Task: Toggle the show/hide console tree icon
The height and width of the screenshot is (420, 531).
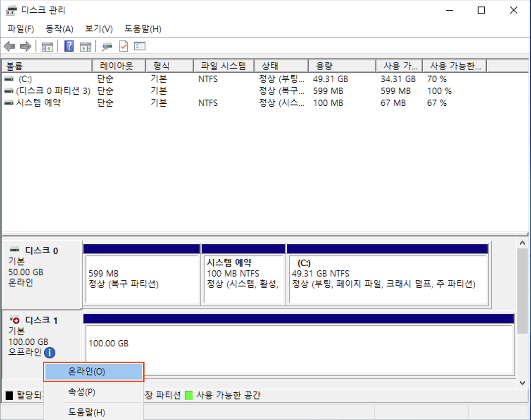Action: coord(47,46)
